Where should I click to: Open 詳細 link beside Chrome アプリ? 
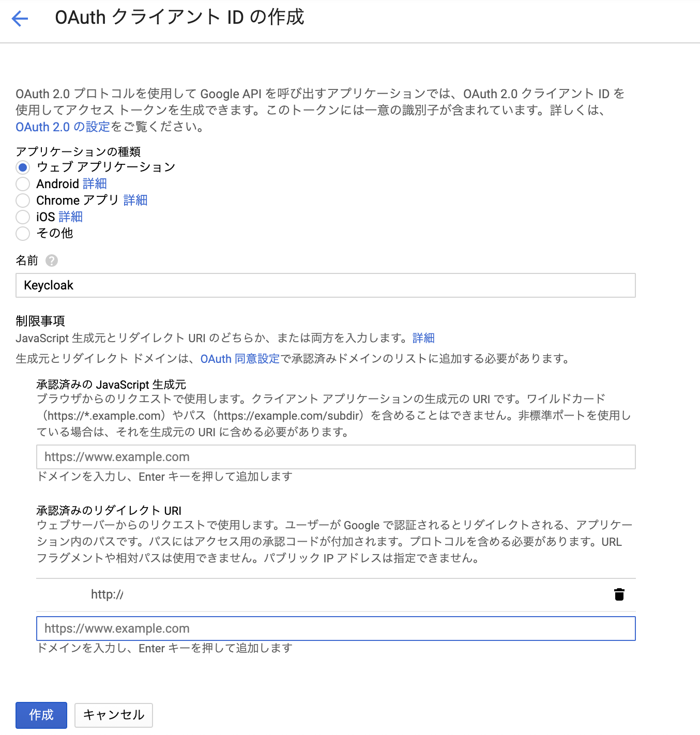pos(135,201)
